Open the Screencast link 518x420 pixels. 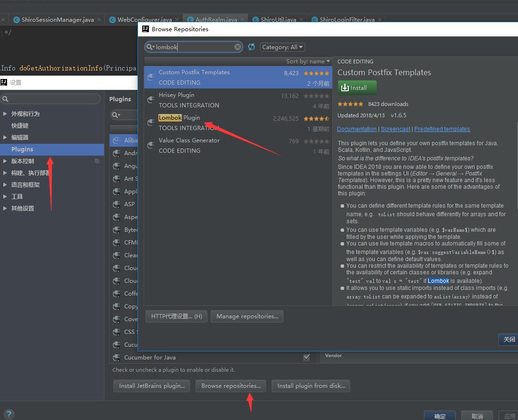396,129
